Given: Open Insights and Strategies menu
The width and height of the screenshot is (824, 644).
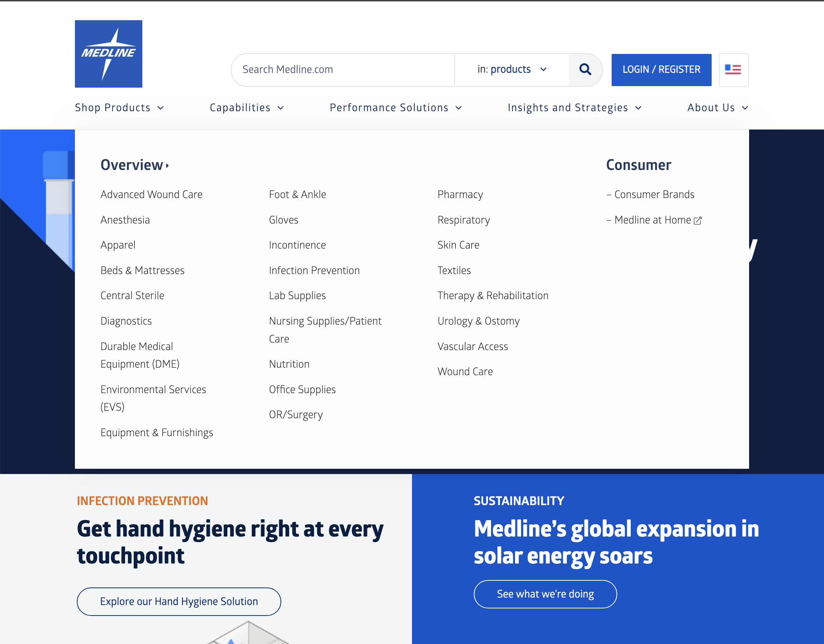Looking at the screenshot, I should click(574, 108).
